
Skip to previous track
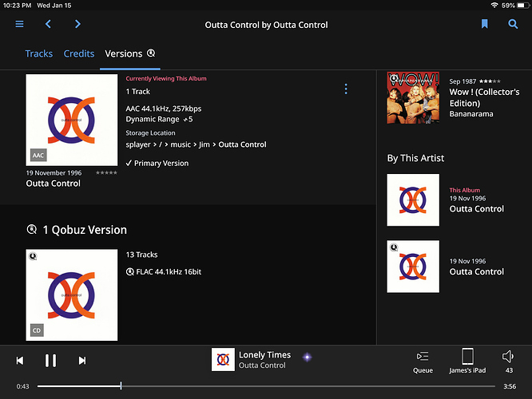(x=20, y=361)
